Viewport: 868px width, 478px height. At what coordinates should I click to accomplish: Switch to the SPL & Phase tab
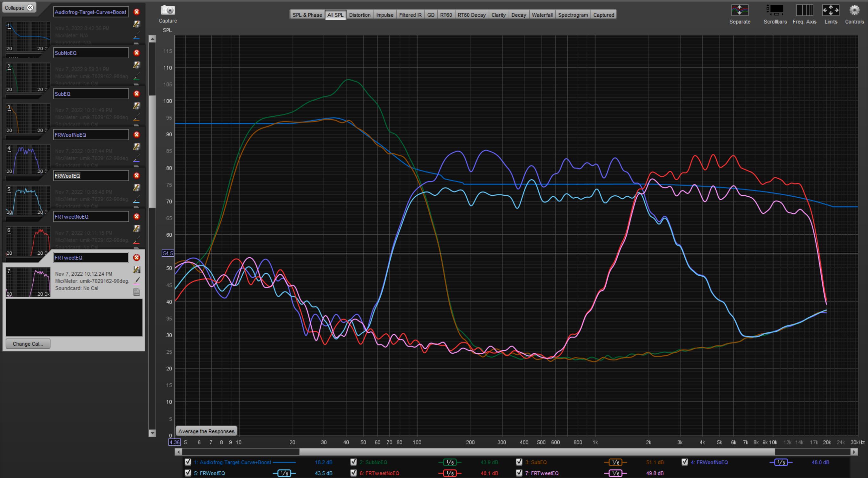click(307, 15)
